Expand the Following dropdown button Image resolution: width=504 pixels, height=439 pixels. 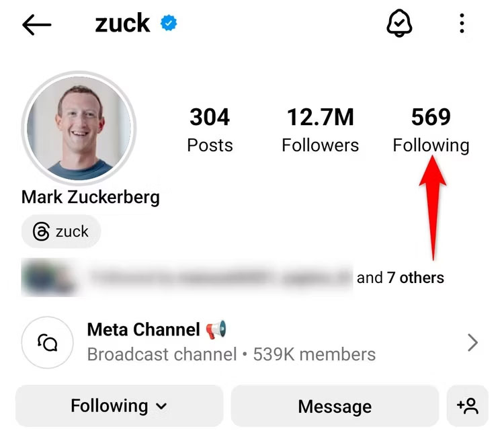119,406
